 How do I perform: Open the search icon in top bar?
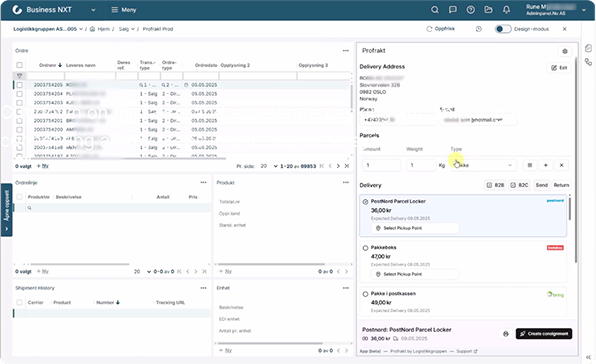[x=434, y=10]
